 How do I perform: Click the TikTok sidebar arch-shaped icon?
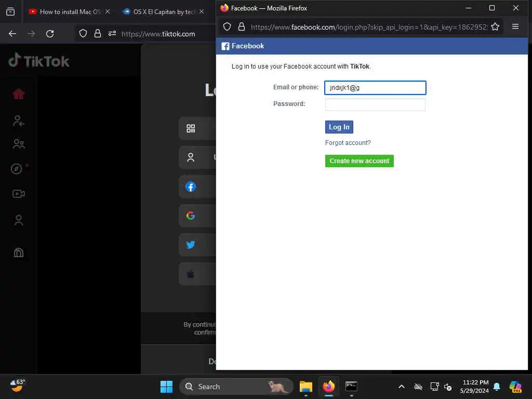point(18,252)
